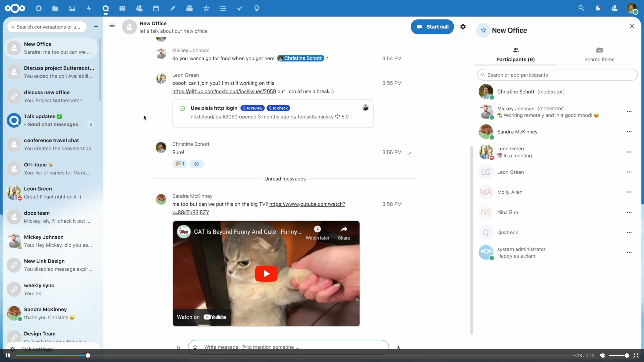Open options menu for Mickey Johnson participant

tap(629, 112)
